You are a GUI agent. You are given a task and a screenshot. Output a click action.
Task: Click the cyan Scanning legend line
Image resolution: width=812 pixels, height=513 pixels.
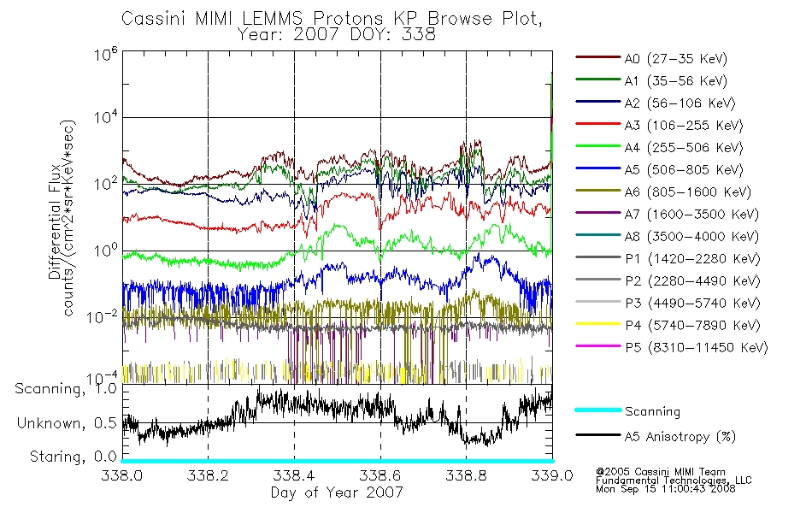(x=598, y=410)
